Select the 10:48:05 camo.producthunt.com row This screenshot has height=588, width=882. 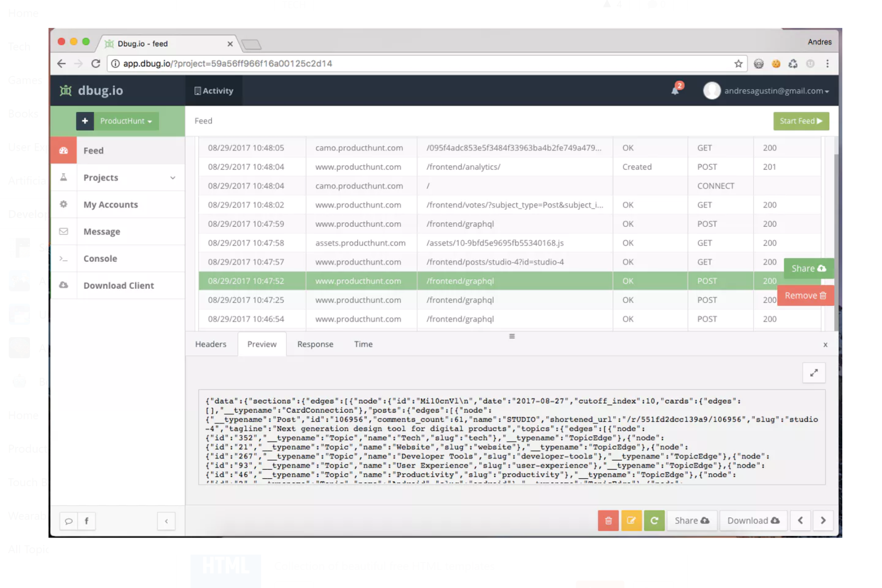(x=510, y=147)
